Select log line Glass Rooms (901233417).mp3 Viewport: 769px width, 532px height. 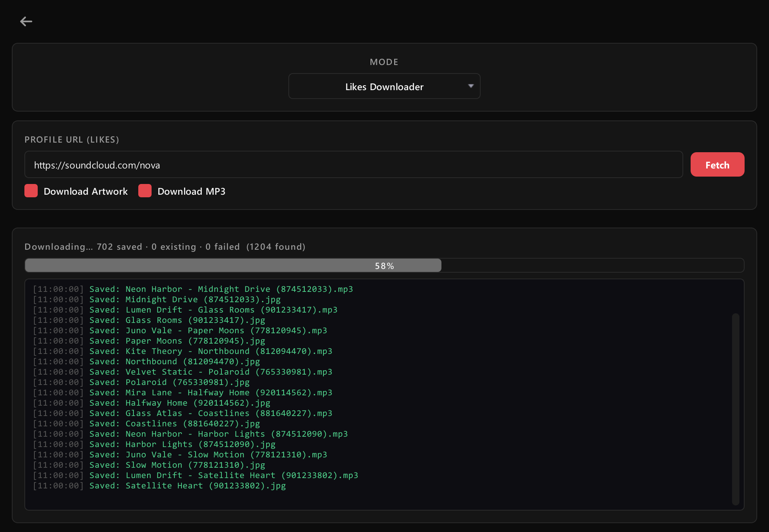185,310
